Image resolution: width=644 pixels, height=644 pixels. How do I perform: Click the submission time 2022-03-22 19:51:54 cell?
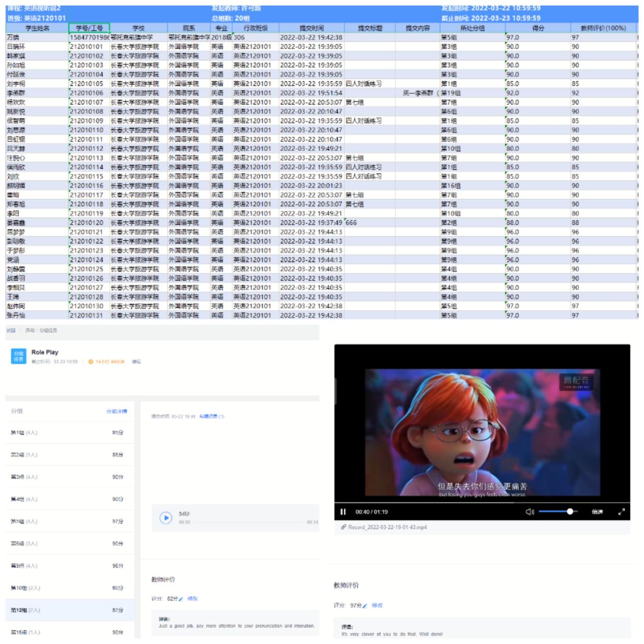(312, 93)
